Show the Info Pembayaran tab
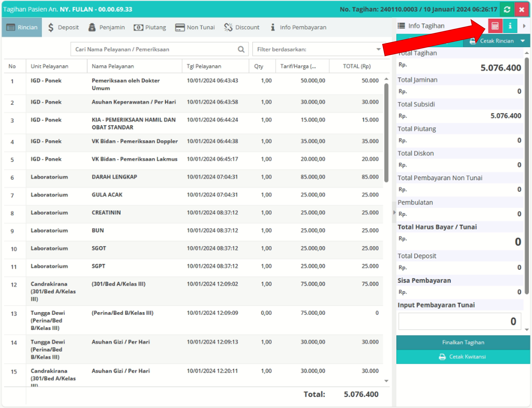Viewport: 532px width, 408px height. click(298, 27)
